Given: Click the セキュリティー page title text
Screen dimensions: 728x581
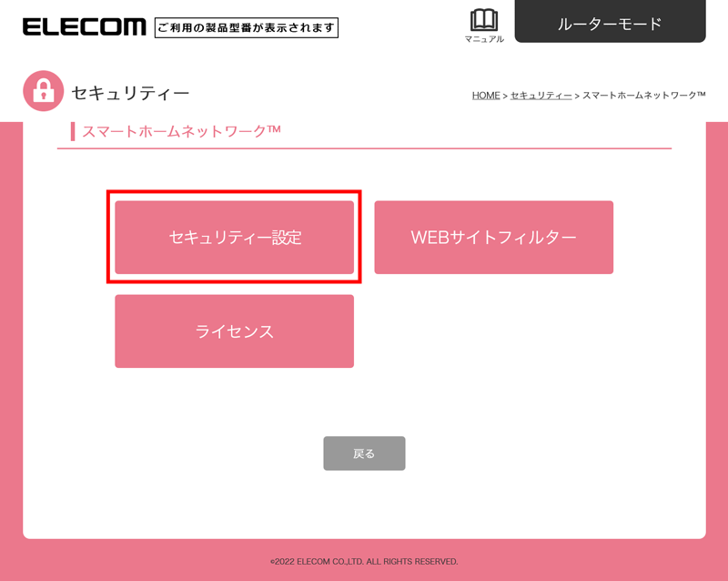Looking at the screenshot, I should 130,94.
